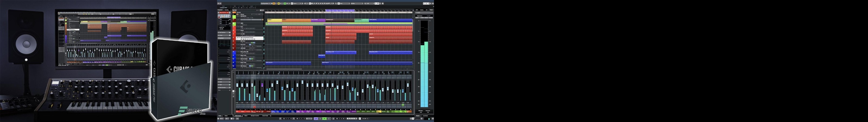Open the Touch automation mode dropdown
Screen dimensions: 868x122
coord(297,3)
